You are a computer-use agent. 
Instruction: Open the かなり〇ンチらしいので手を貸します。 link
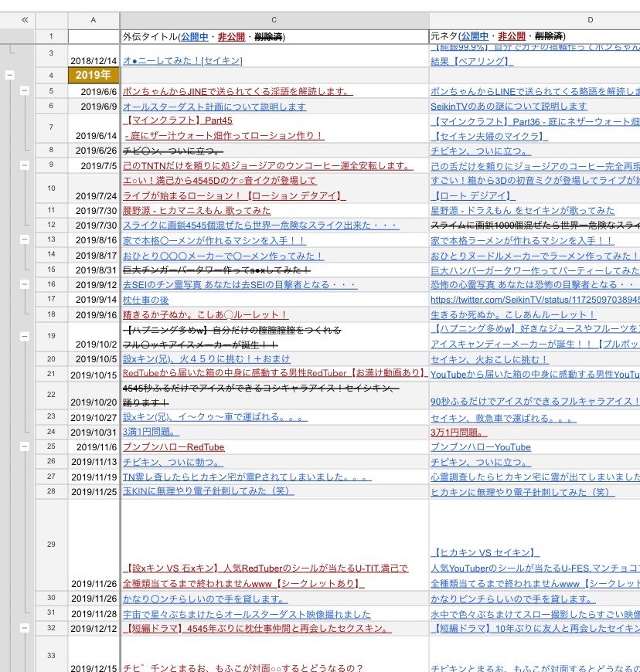coord(206,599)
